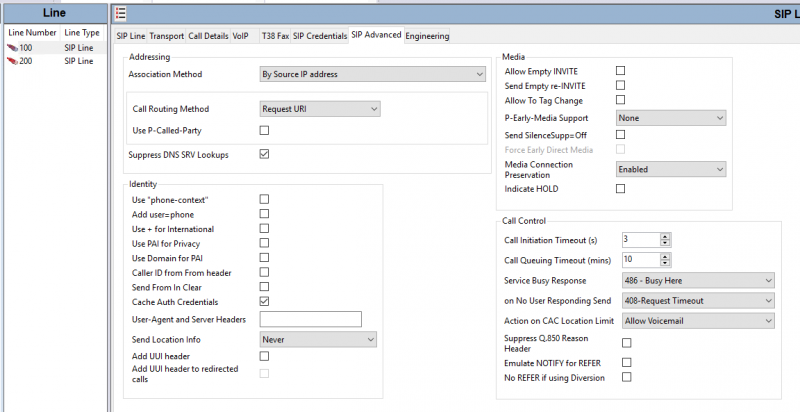Select line 200 red phone icon
The width and height of the screenshot is (800, 412).
click(12, 61)
